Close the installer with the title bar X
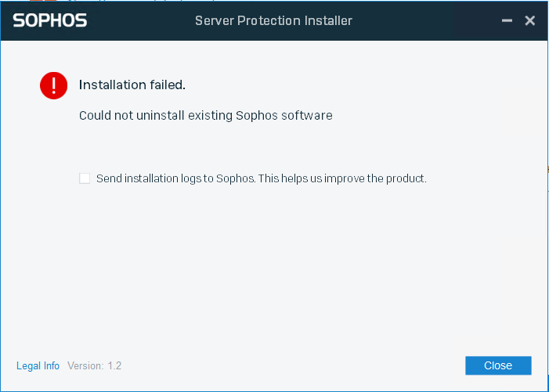 click(x=530, y=20)
